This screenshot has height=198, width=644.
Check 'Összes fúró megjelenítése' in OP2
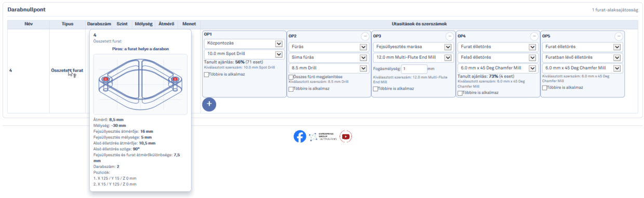tap(291, 77)
